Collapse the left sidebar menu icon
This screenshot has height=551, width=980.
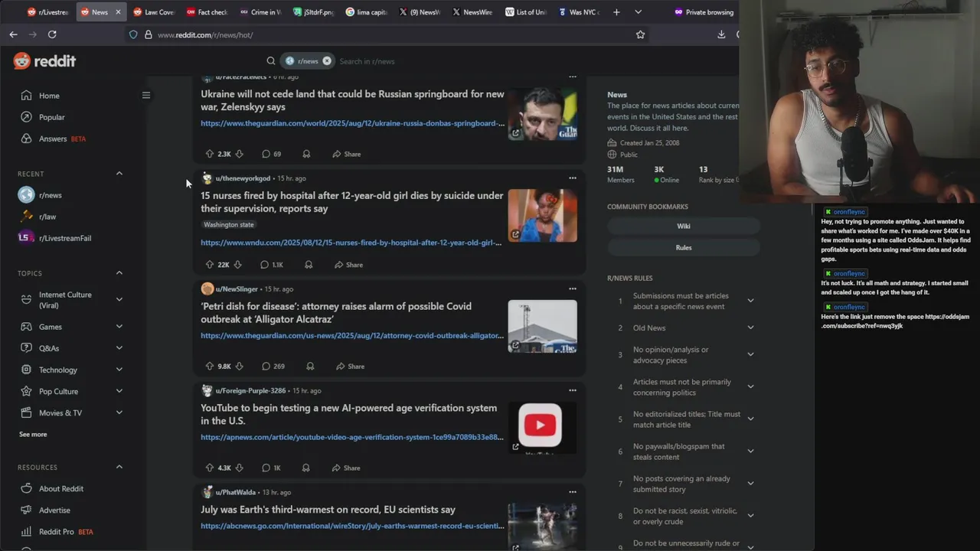click(146, 96)
